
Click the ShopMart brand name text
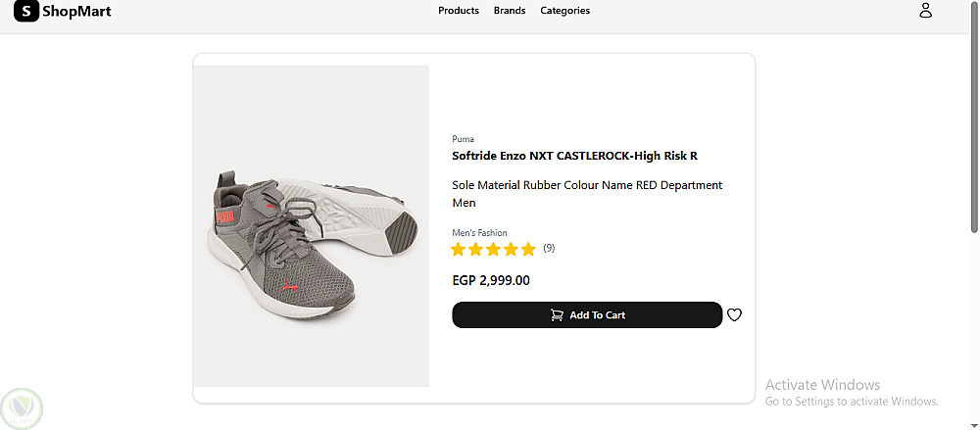tap(76, 11)
